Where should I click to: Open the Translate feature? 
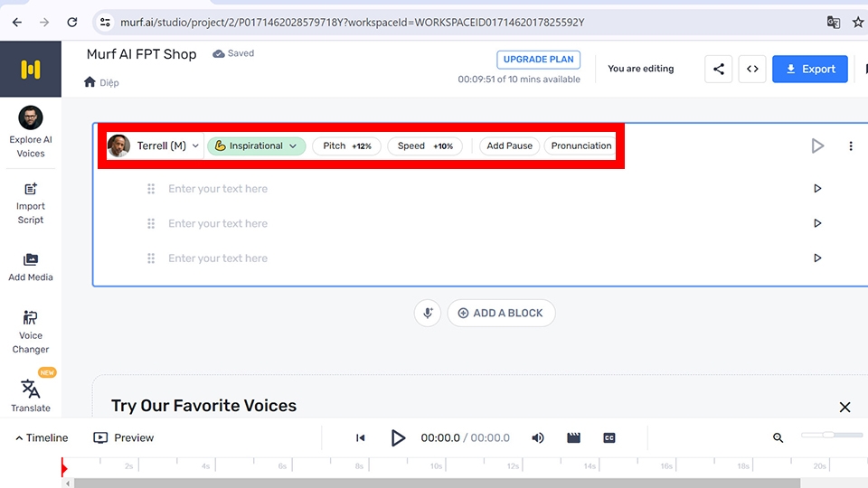point(31,396)
